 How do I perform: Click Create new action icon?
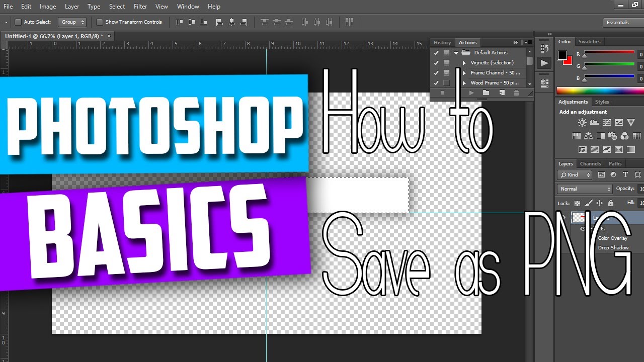tap(501, 93)
